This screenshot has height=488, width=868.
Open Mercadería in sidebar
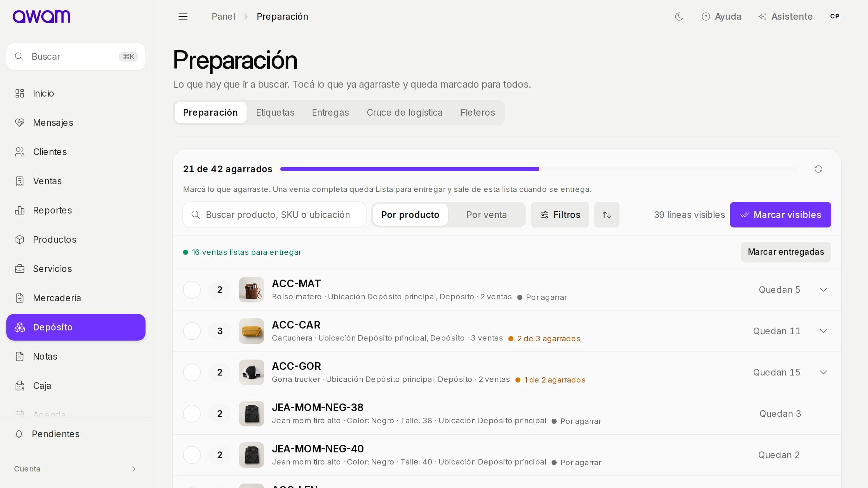76,298
